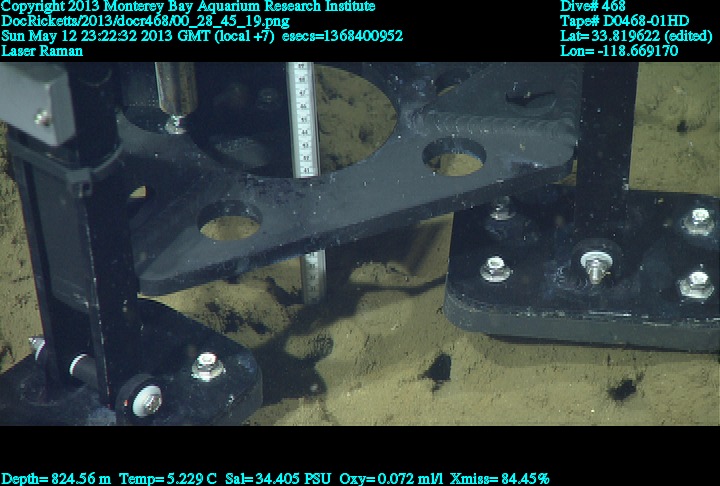The image size is (720, 486).
Task: Select the Depth= 824.56 m reading
Action: [x=56, y=479]
